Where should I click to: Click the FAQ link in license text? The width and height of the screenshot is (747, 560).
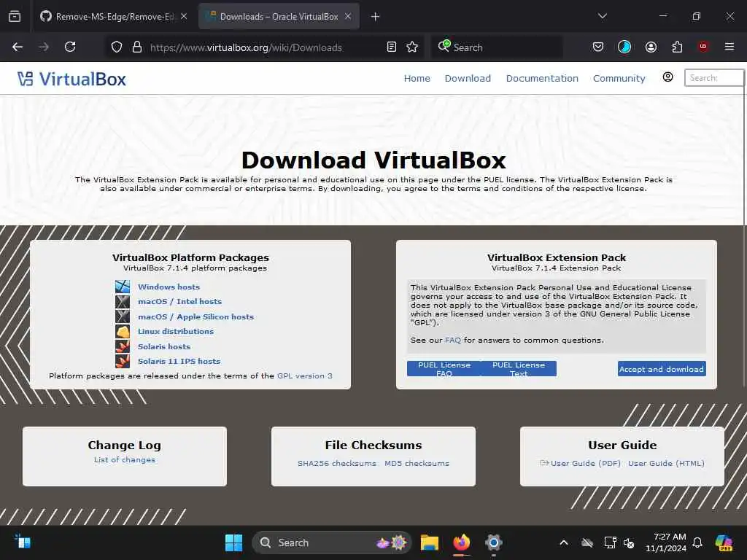pyautogui.click(x=452, y=340)
